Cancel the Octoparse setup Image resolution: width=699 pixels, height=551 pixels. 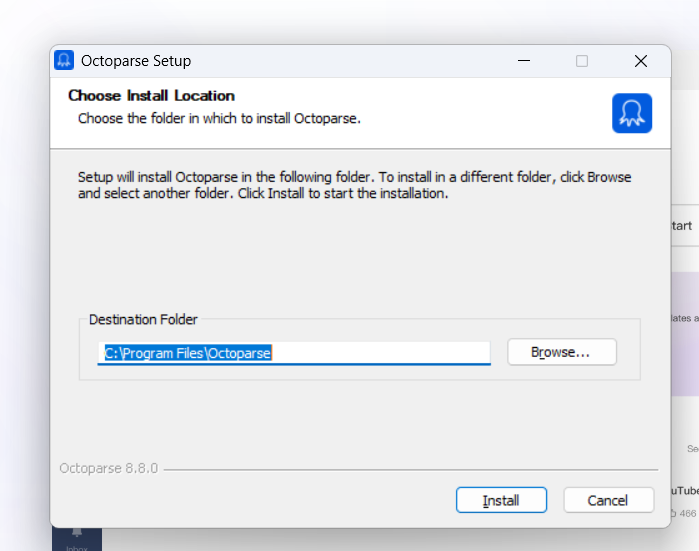[x=609, y=500]
